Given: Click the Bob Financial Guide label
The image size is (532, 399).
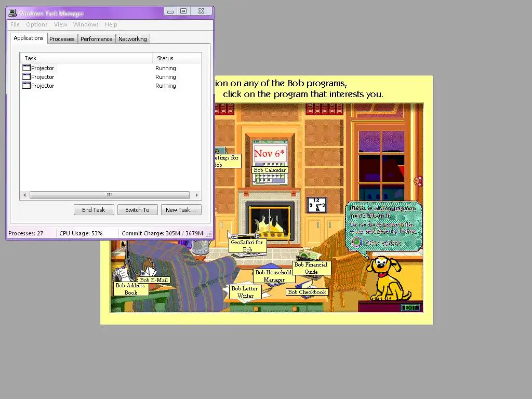Looking at the screenshot, I should tap(311, 268).
